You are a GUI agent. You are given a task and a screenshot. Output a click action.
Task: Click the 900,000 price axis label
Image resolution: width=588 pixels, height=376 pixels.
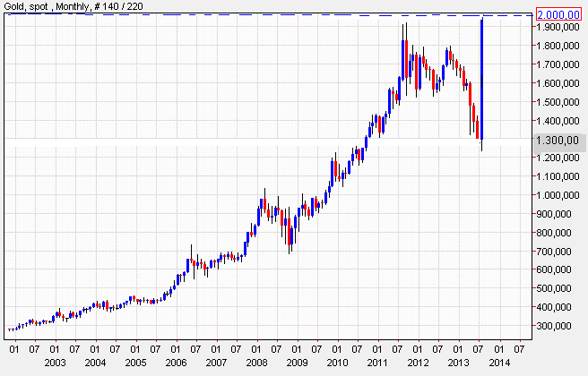click(554, 214)
